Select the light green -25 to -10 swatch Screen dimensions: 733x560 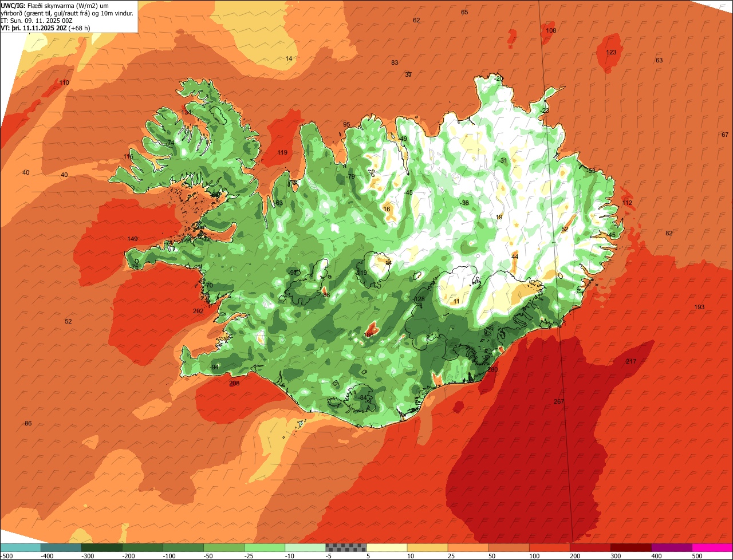click(265, 548)
